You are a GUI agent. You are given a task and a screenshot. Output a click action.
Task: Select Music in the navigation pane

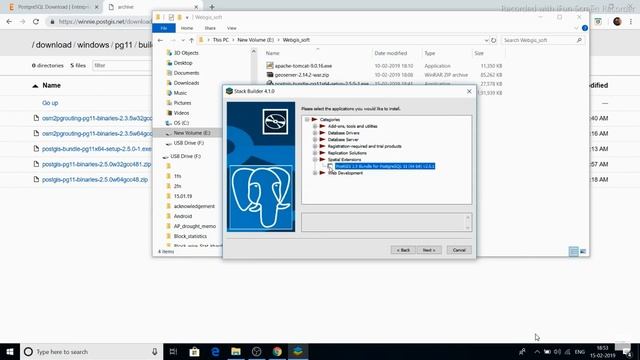coord(180,93)
